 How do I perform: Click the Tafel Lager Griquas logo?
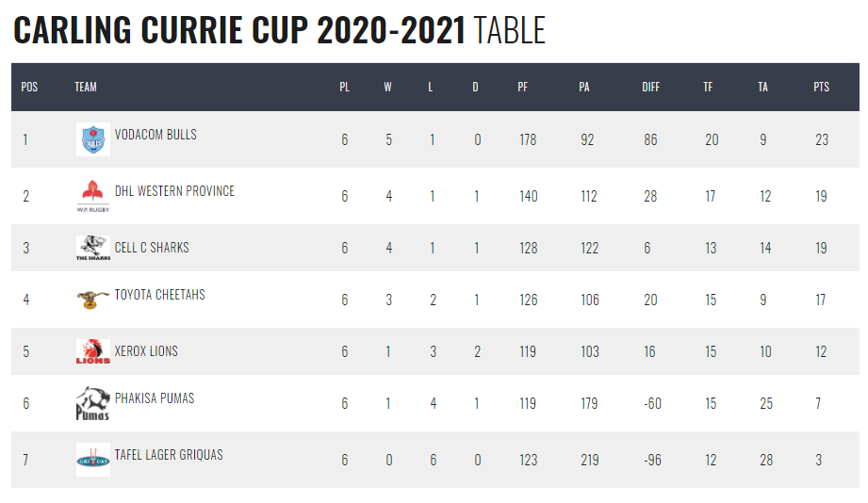[92, 459]
